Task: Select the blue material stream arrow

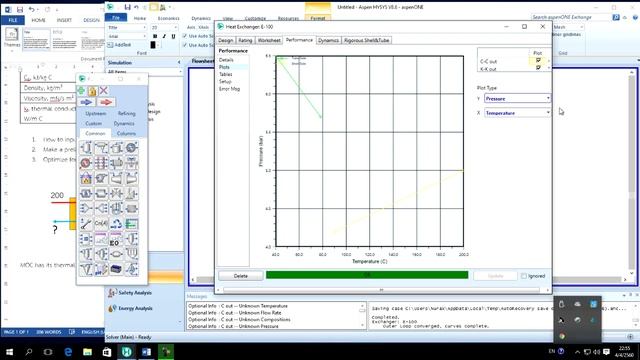Action: click(86, 102)
